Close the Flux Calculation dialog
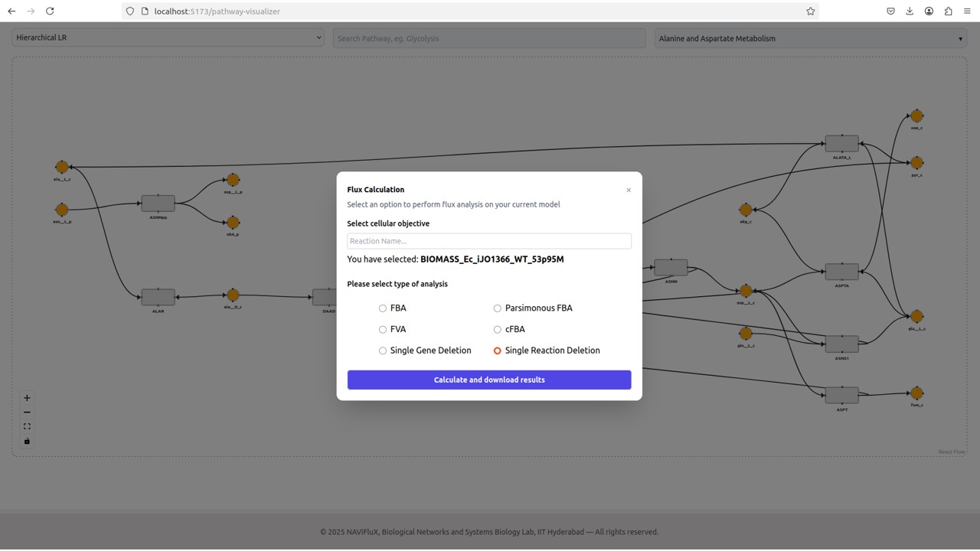Image resolution: width=980 pixels, height=551 pixels. [x=629, y=191]
